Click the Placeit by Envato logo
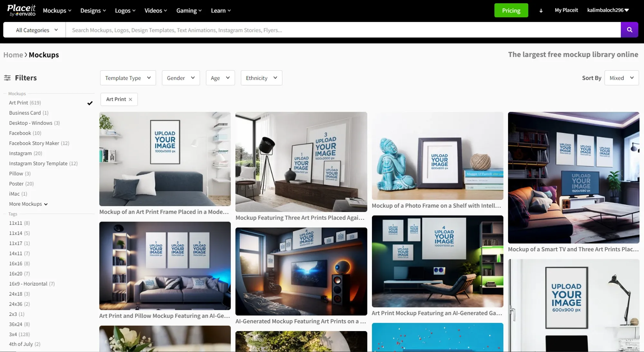Screen dimensions: 644x352 [x=21, y=10]
